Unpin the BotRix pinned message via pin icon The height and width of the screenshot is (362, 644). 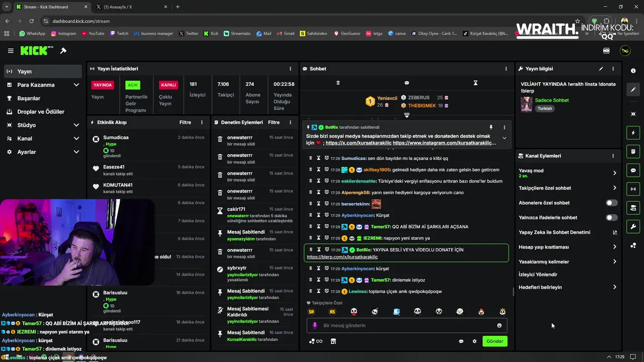491,127
